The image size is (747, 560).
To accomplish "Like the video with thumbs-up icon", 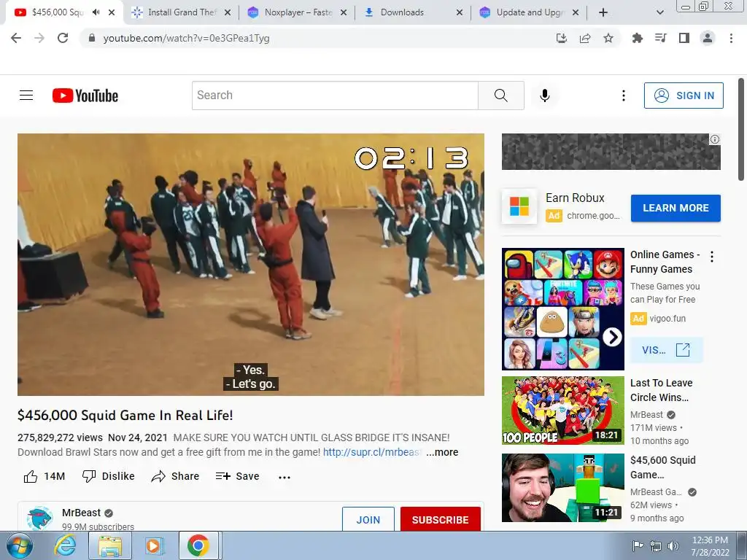I will 31,476.
